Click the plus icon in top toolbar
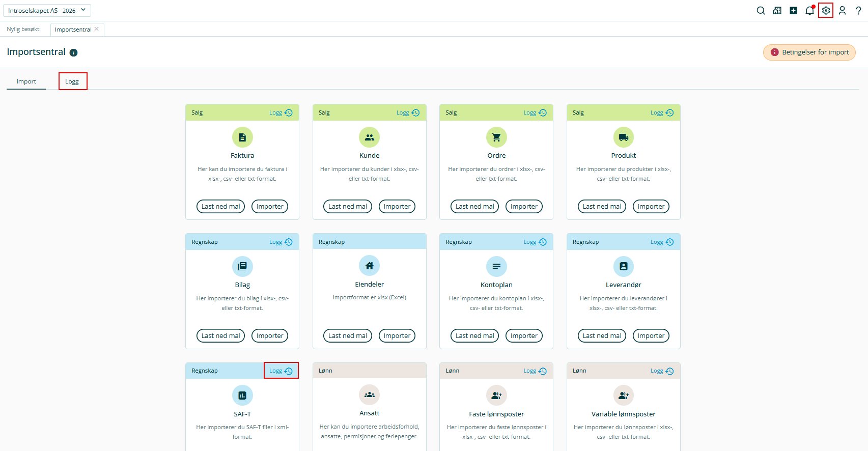This screenshot has height=451, width=868. pos(793,11)
